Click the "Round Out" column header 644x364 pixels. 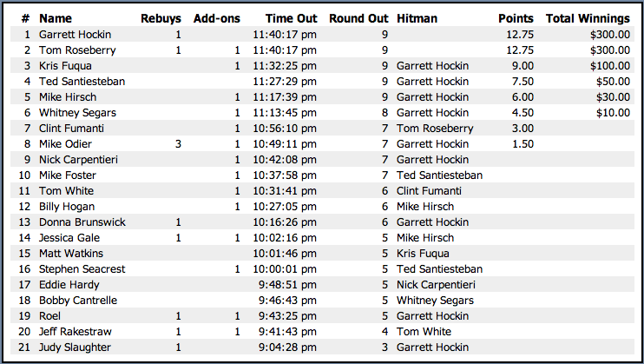[358, 17]
